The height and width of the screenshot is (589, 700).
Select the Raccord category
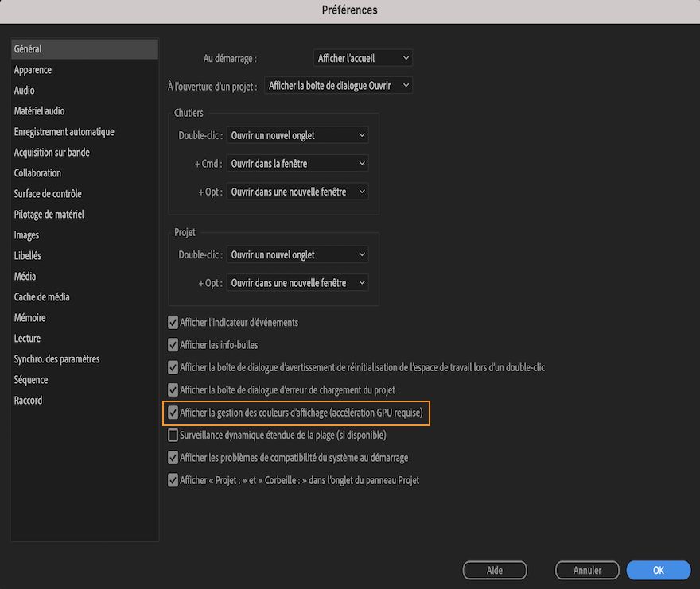(x=28, y=400)
